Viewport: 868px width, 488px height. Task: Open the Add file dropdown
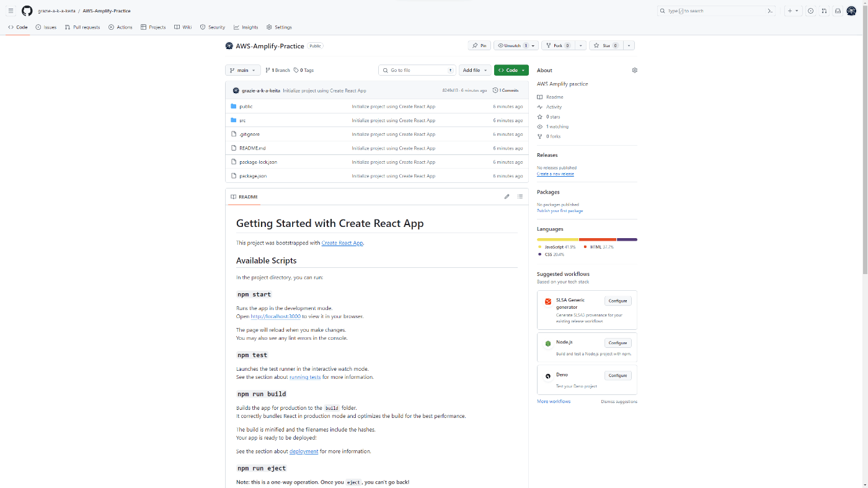coord(475,70)
